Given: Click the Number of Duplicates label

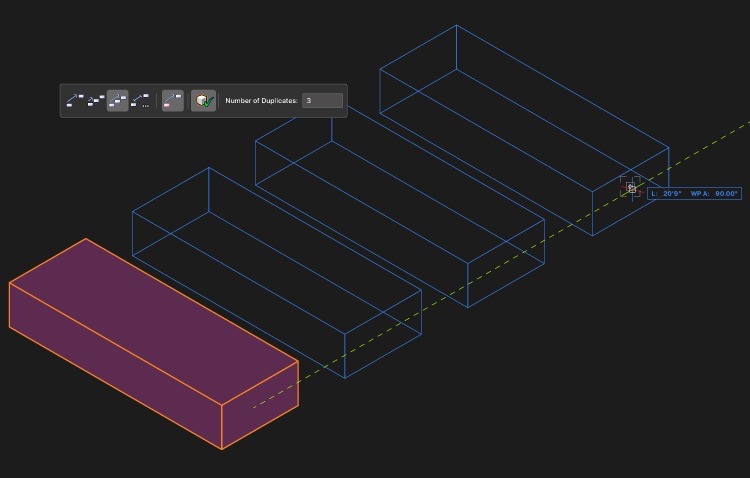Looking at the screenshot, I should pos(261,100).
